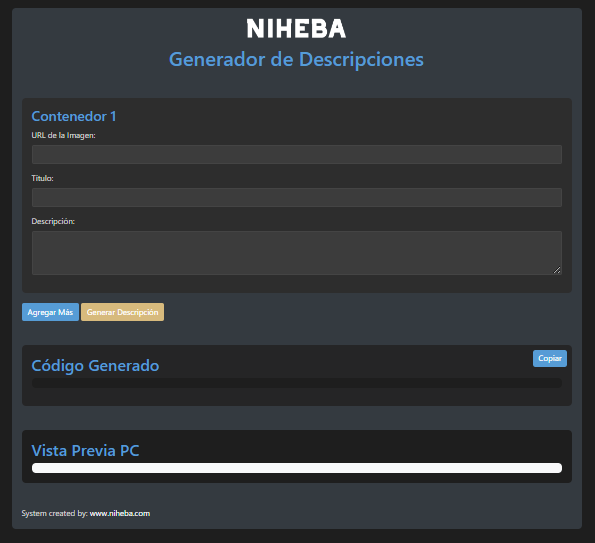Click the Título label text
This screenshot has height=543, width=595.
point(42,178)
